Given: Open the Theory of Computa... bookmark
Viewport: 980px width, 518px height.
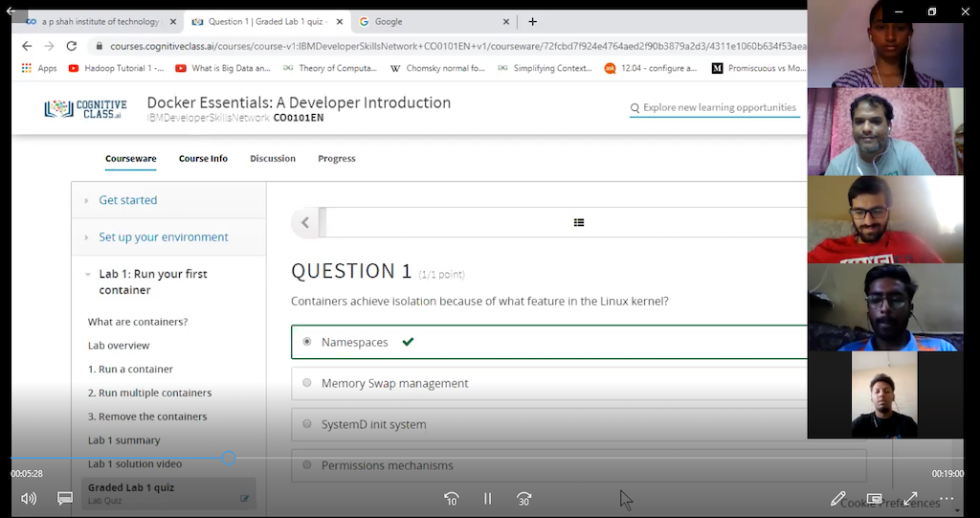Looking at the screenshot, I should 330,68.
